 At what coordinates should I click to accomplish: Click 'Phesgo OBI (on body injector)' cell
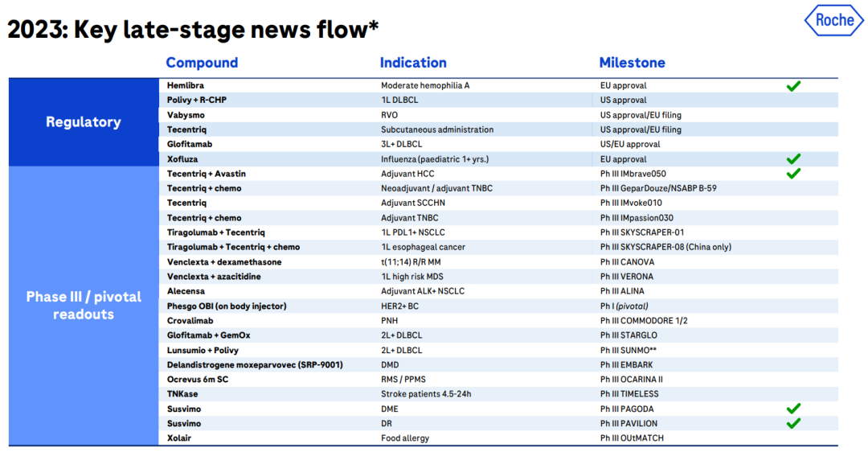(x=227, y=306)
